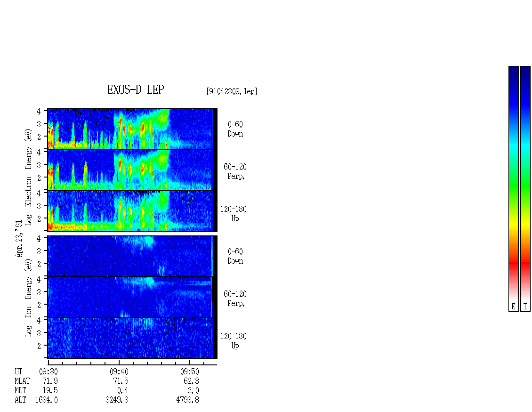Select the MLT row label
The height and width of the screenshot is (412, 532).
(20, 391)
